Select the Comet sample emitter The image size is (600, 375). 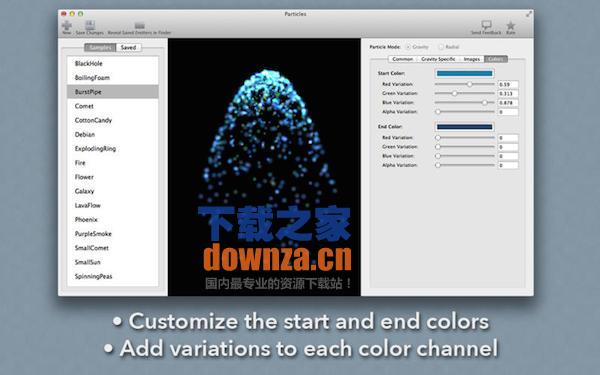(113, 106)
